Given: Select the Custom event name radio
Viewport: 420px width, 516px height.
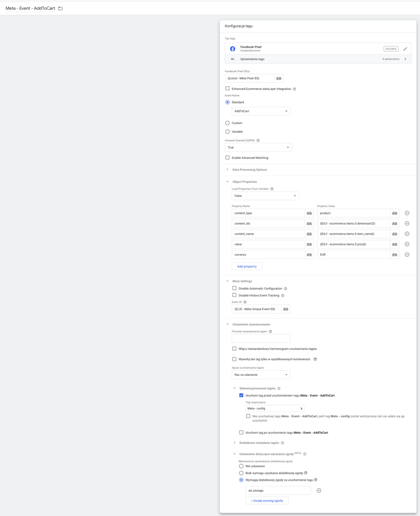Looking at the screenshot, I should pyautogui.click(x=228, y=123).
